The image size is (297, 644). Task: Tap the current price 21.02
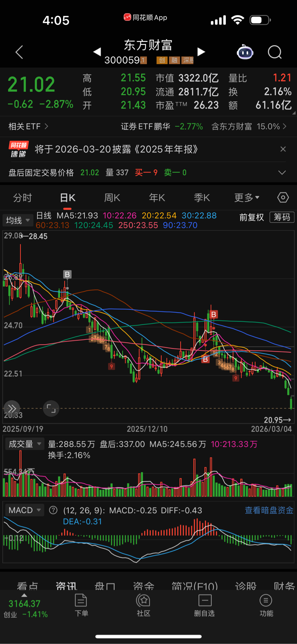tap(31, 85)
